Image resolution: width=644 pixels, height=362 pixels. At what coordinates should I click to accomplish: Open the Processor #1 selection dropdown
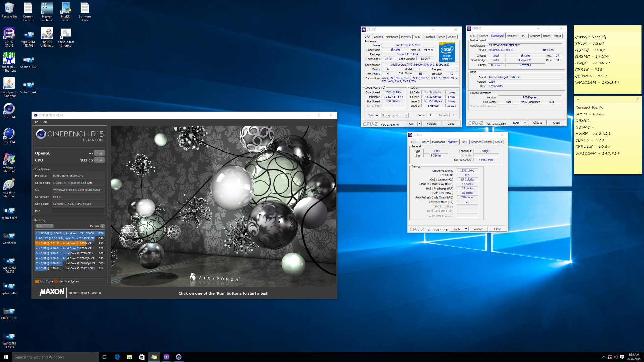395,115
